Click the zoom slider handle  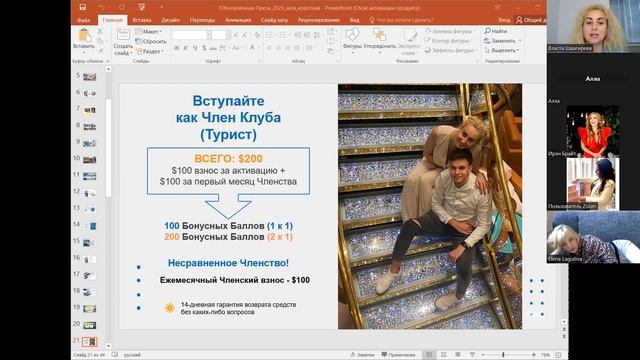tap(503, 355)
